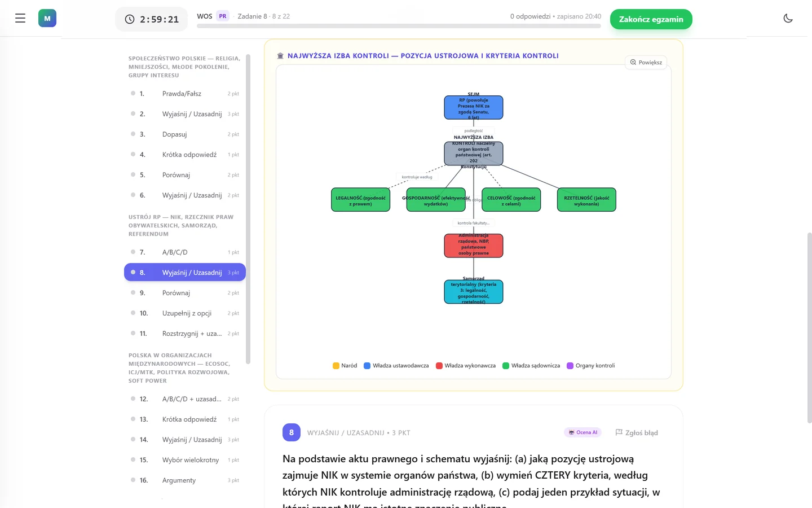Go to task 5 Porównaj
Image resolution: width=812 pixels, height=508 pixels.
[x=185, y=175]
